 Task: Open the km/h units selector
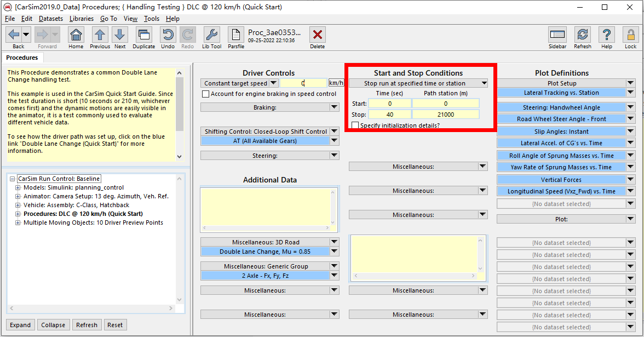click(x=336, y=83)
